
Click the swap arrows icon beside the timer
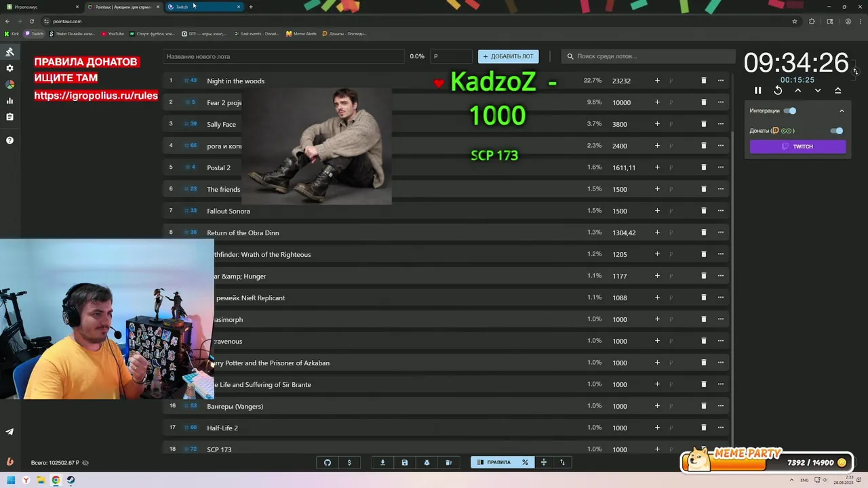[x=855, y=71]
